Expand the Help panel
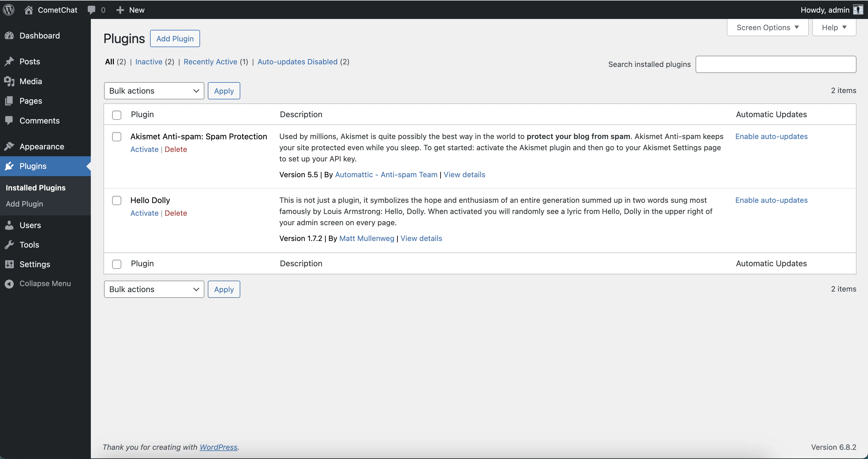 coord(834,27)
